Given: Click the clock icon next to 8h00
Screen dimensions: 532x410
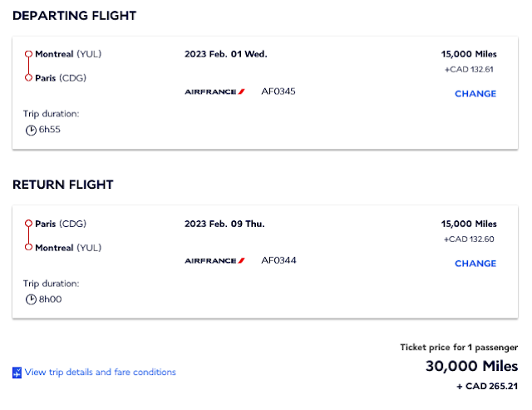Looking at the screenshot, I should click(x=31, y=299).
